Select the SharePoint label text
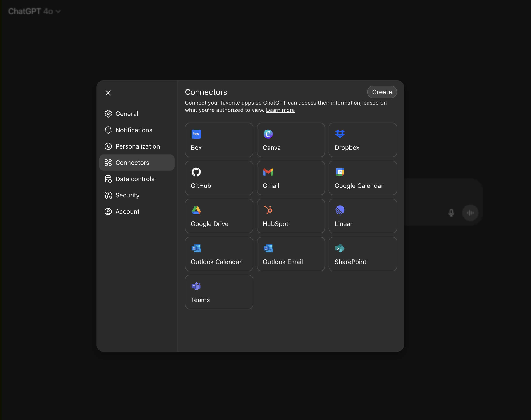531x420 pixels. (350, 262)
